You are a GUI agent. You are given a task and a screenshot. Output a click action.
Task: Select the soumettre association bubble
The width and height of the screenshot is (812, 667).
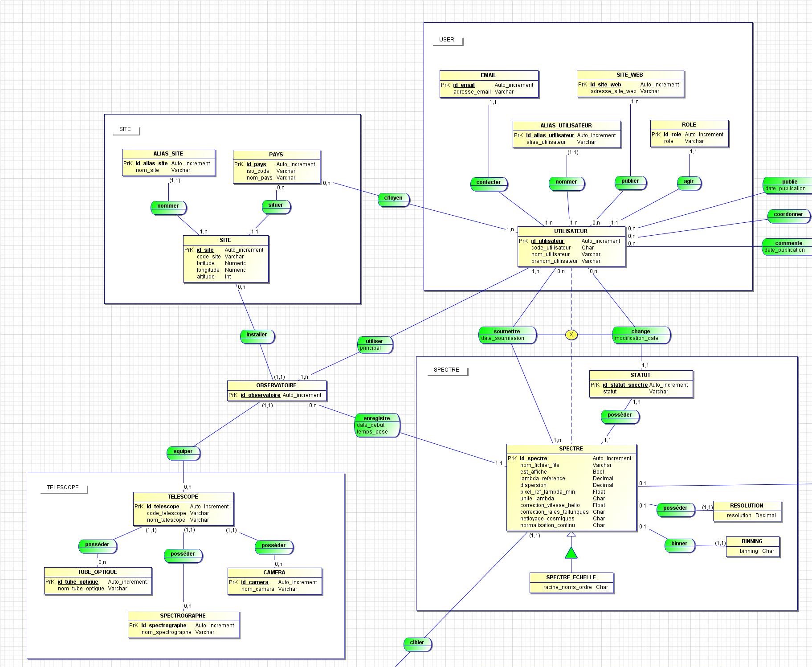tap(507, 335)
